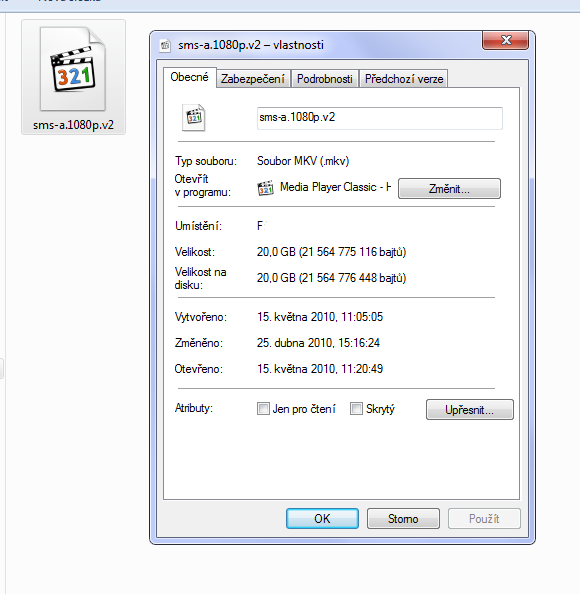Cancel with the Storno button
Viewport: 580px width, 594px height.
click(403, 519)
